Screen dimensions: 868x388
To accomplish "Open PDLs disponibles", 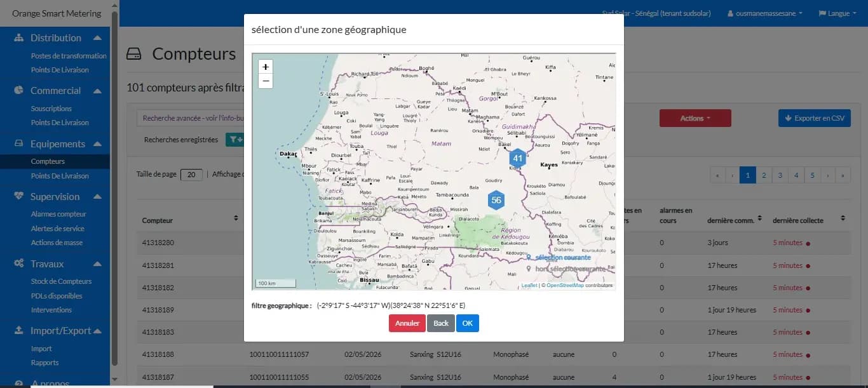I will [57, 296].
